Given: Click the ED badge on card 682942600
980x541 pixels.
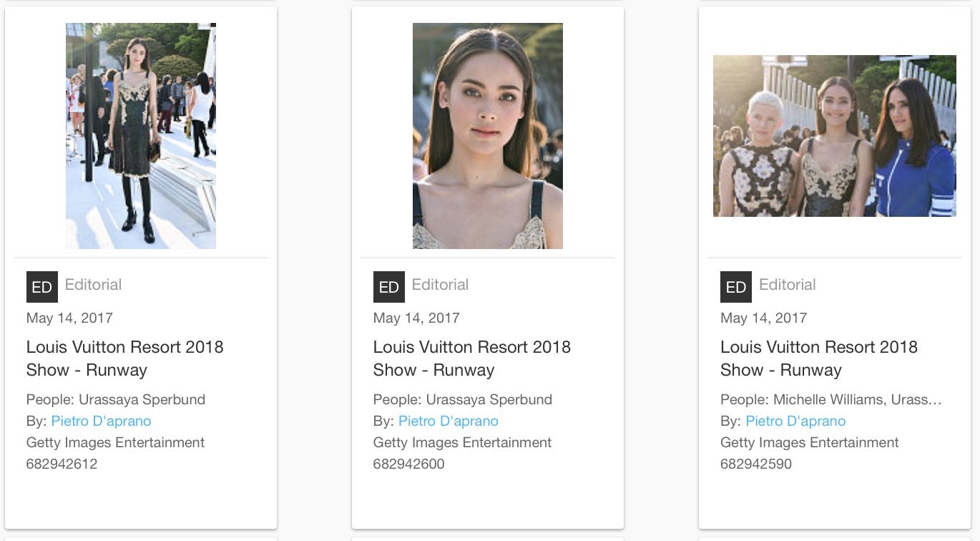Looking at the screenshot, I should tap(389, 287).
